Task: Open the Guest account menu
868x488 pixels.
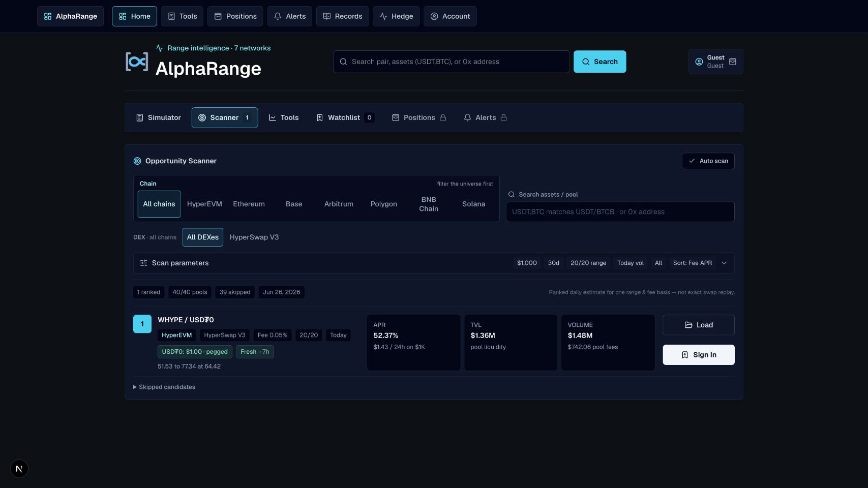Action: [x=715, y=62]
